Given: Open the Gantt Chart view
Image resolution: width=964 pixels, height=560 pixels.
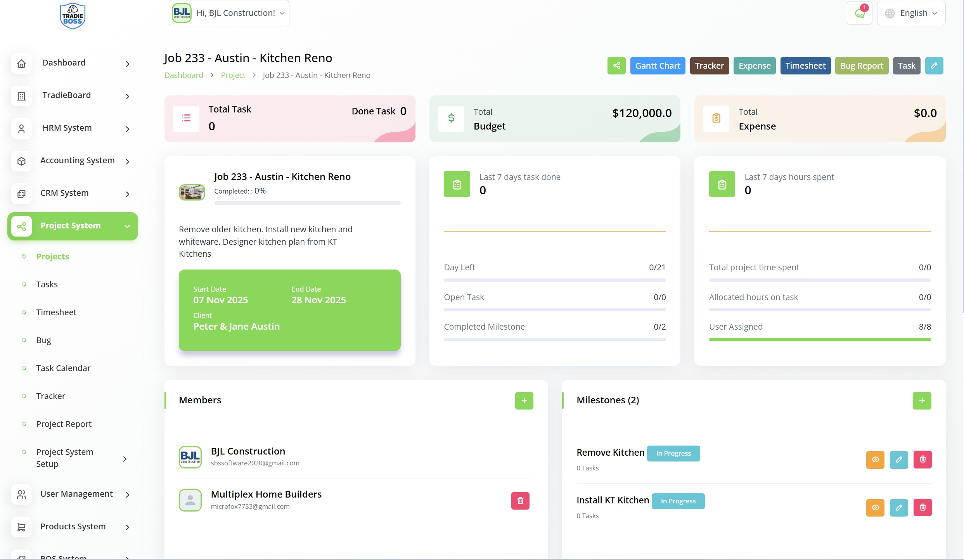Looking at the screenshot, I should pos(658,66).
